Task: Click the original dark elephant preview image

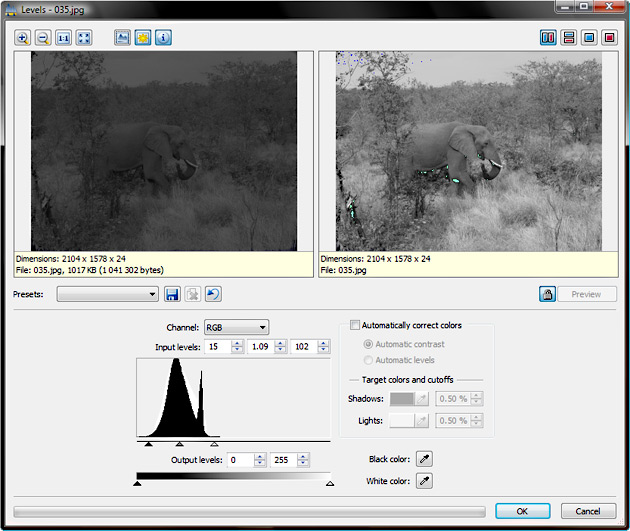Action: point(164,151)
